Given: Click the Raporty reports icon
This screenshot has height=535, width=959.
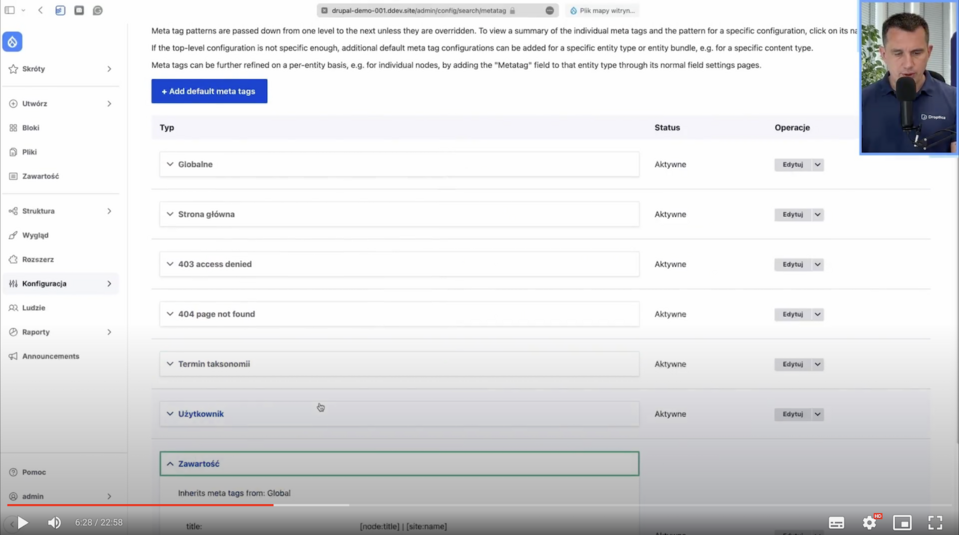Looking at the screenshot, I should click(13, 332).
